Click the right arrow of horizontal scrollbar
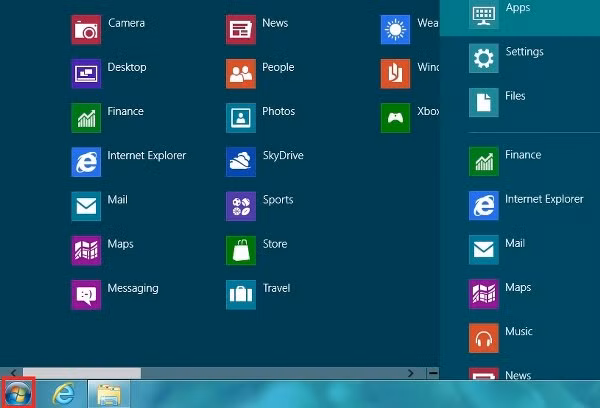 (x=410, y=373)
